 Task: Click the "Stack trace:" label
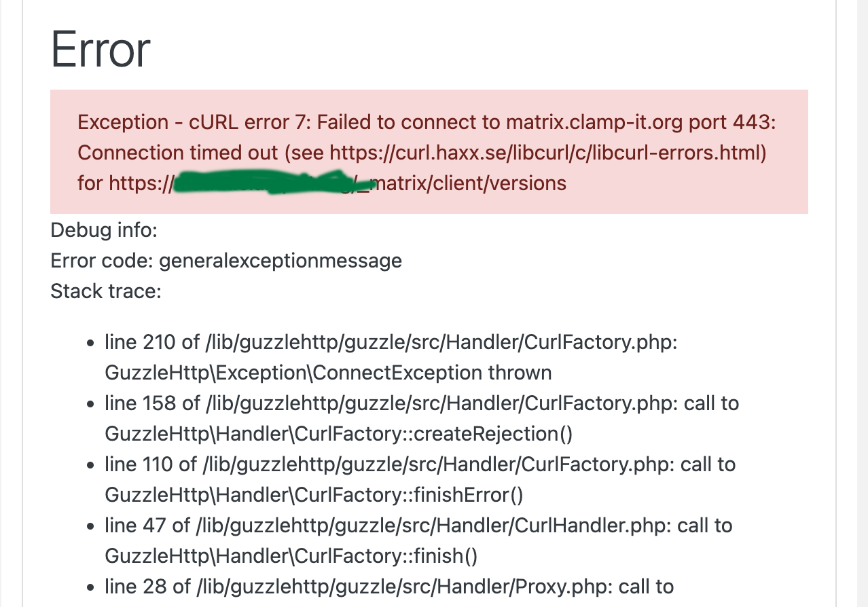tap(106, 291)
